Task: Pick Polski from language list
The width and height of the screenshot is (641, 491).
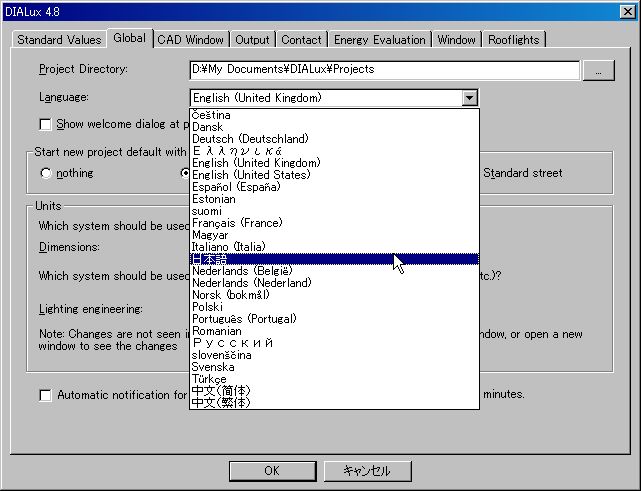Action: [334, 307]
